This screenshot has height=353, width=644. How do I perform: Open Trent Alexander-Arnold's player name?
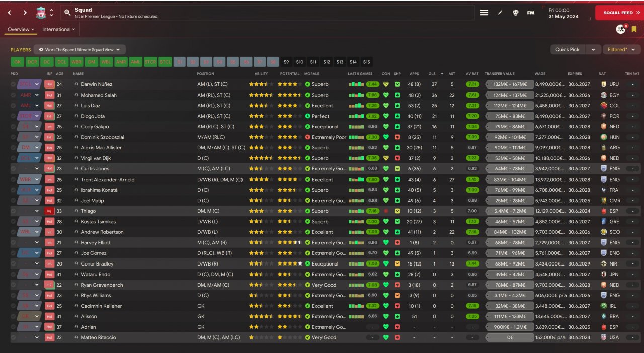tap(107, 180)
